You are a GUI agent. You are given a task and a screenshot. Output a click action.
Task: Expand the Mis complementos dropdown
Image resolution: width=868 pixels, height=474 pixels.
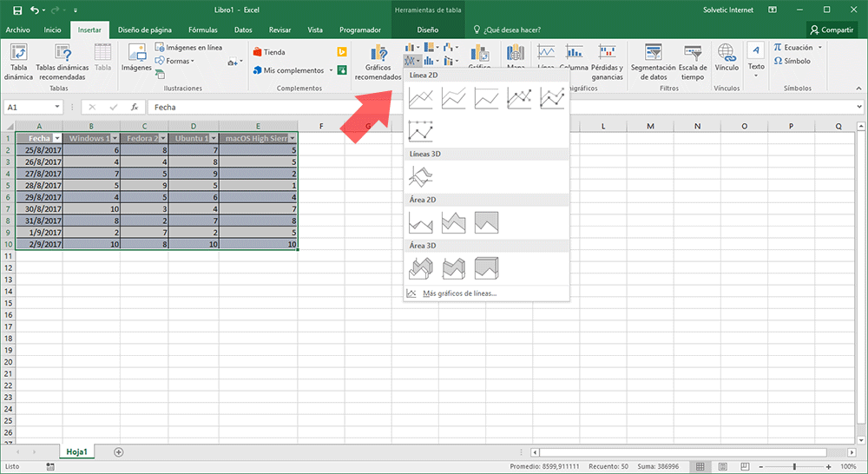pyautogui.click(x=331, y=70)
